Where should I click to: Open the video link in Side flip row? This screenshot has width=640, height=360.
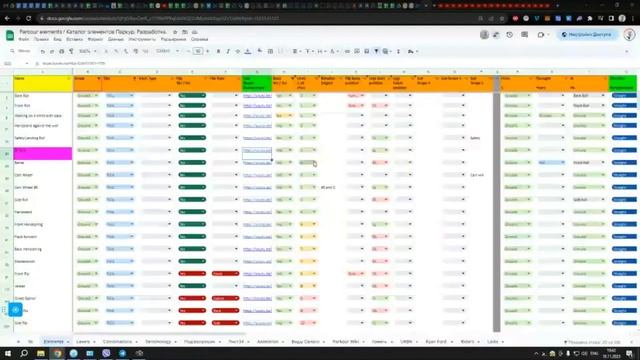257,323
